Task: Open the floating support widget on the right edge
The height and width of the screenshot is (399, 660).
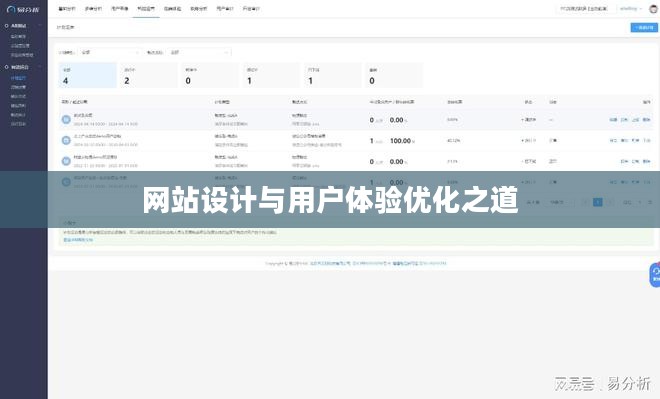Action: click(655, 275)
